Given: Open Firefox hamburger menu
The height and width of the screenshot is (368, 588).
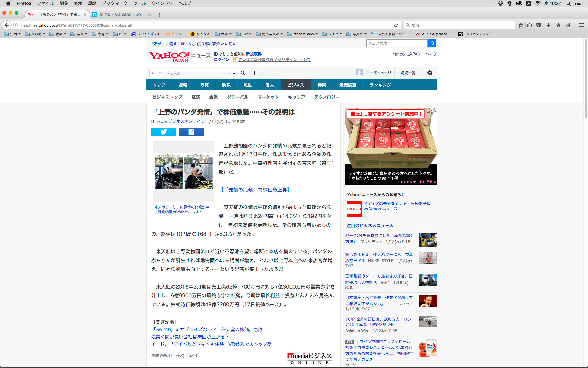Looking at the screenshot, I should (x=581, y=25).
